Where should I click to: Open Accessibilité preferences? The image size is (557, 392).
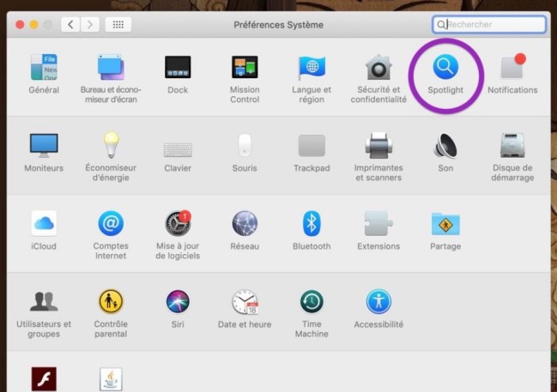pos(378,303)
